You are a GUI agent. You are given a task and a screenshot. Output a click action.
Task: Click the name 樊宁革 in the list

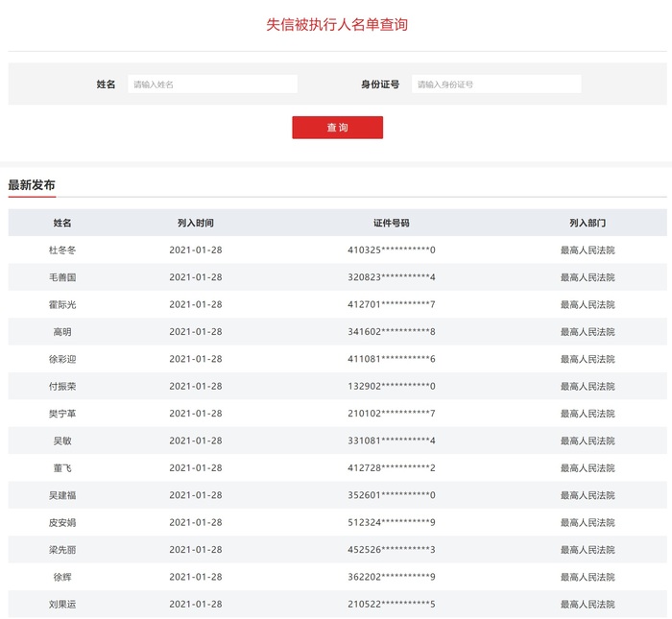click(62, 414)
